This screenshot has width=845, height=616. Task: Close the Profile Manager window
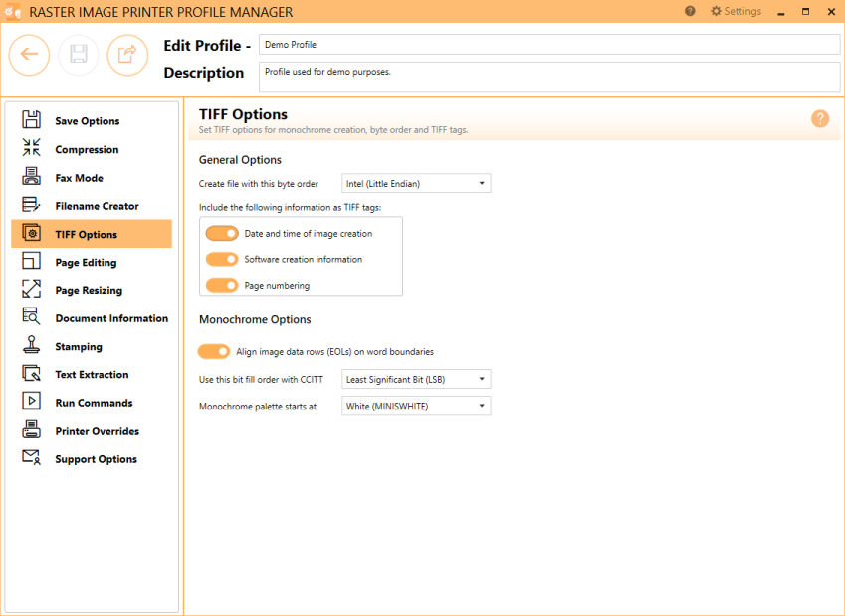pos(831,11)
